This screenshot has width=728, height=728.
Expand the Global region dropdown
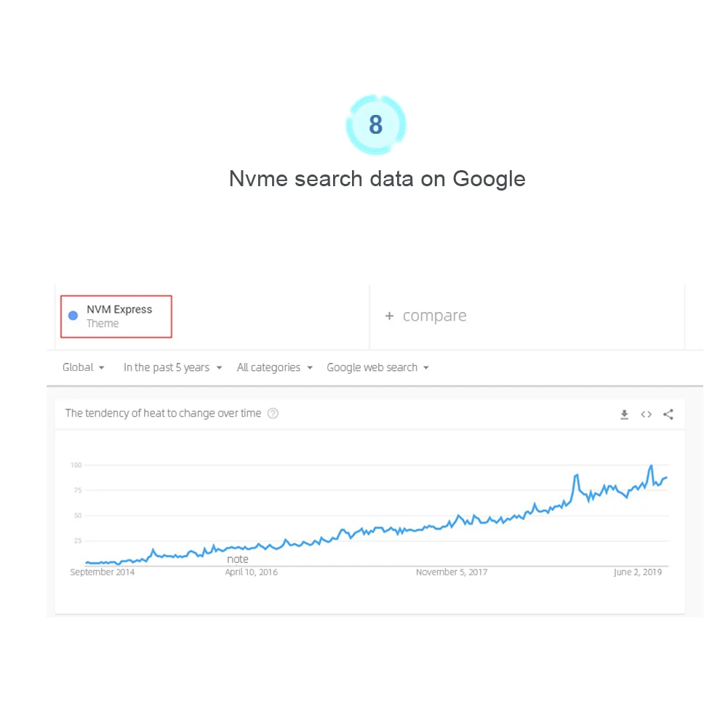84,367
